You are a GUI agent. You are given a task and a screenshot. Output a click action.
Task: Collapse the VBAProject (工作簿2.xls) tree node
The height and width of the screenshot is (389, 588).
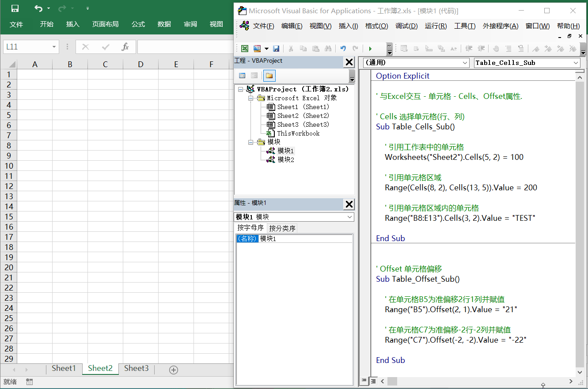(240, 89)
